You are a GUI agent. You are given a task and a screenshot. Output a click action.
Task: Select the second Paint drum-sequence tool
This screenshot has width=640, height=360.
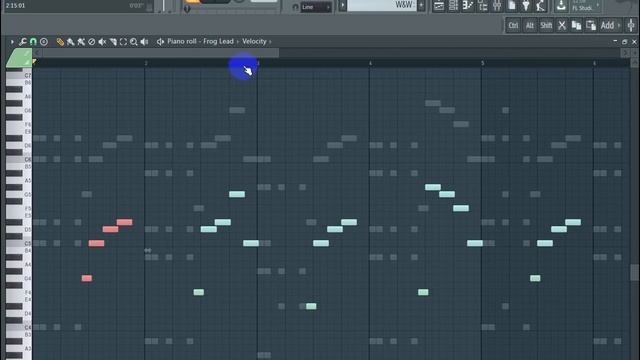(81, 42)
